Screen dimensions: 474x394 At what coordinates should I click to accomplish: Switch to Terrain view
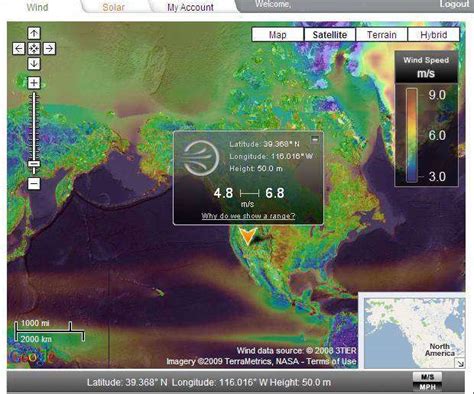pyautogui.click(x=382, y=35)
